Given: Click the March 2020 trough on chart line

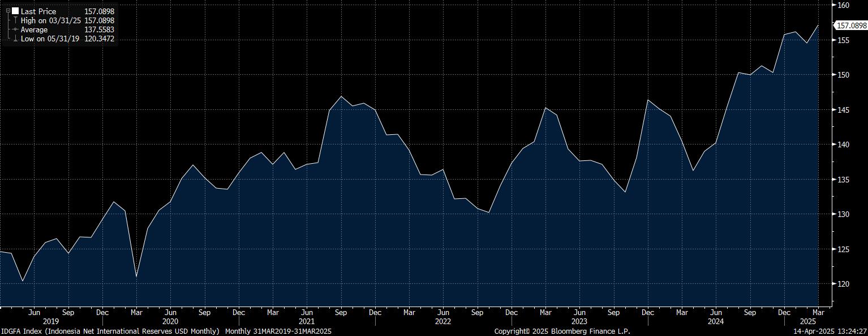Looking at the screenshot, I should pos(136,277).
